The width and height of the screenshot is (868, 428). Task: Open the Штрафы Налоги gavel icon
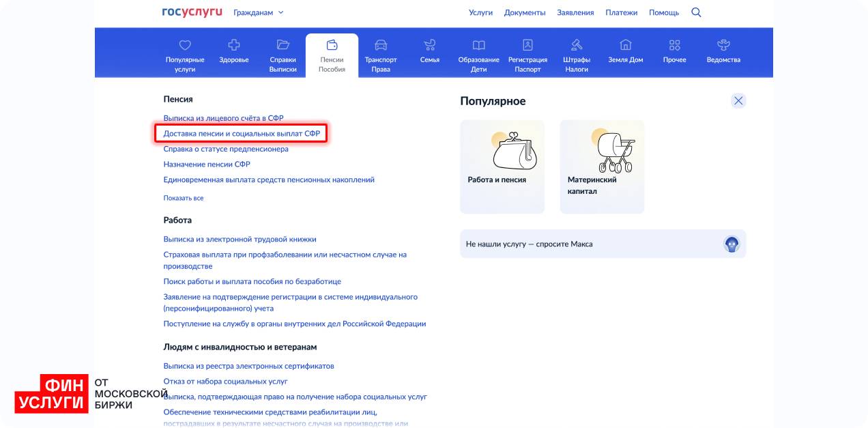577,46
